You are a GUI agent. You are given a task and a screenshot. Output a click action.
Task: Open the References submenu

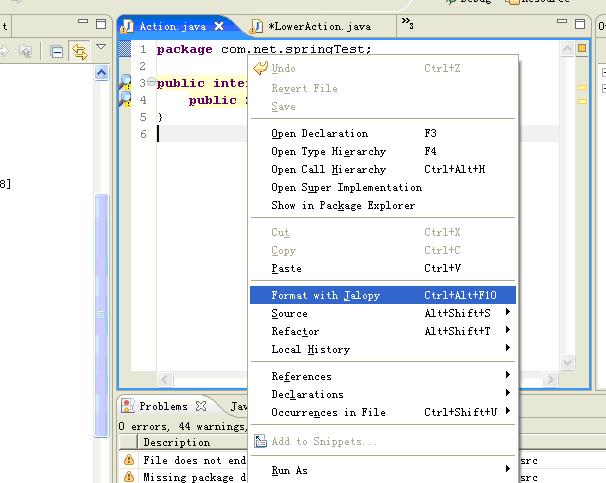tap(383, 376)
